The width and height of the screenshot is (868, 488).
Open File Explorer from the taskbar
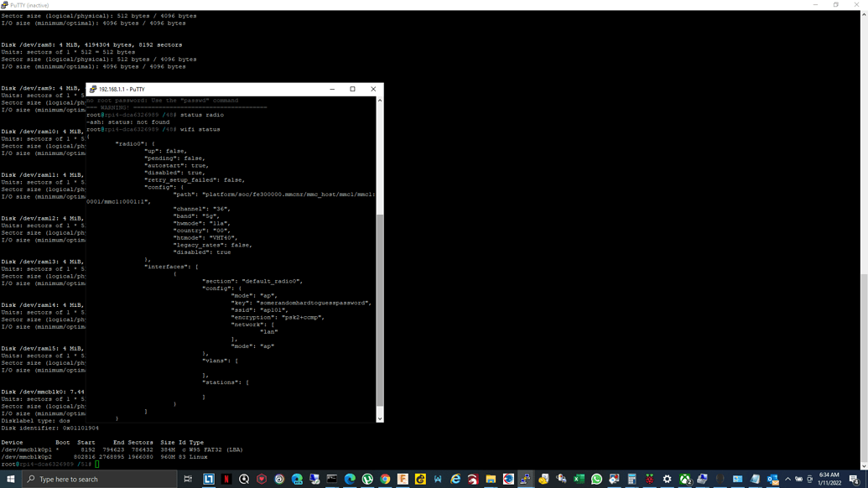coord(491,480)
